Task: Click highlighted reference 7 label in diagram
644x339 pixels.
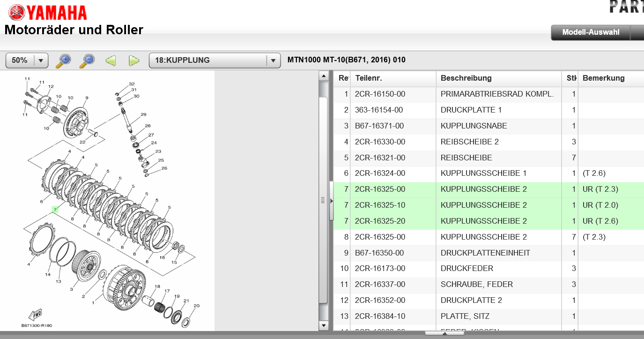Action: tap(55, 210)
